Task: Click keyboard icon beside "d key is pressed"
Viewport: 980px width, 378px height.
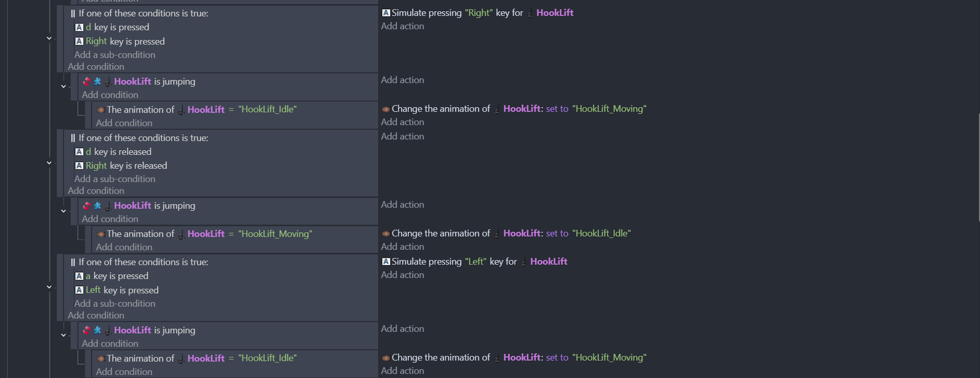Action: (x=79, y=27)
